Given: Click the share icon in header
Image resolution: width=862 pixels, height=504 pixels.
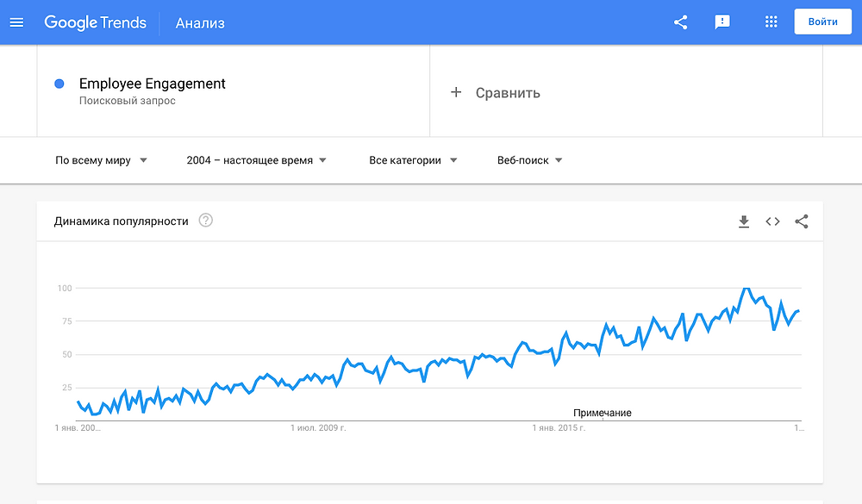Looking at the screenshot, I should 681,22.
